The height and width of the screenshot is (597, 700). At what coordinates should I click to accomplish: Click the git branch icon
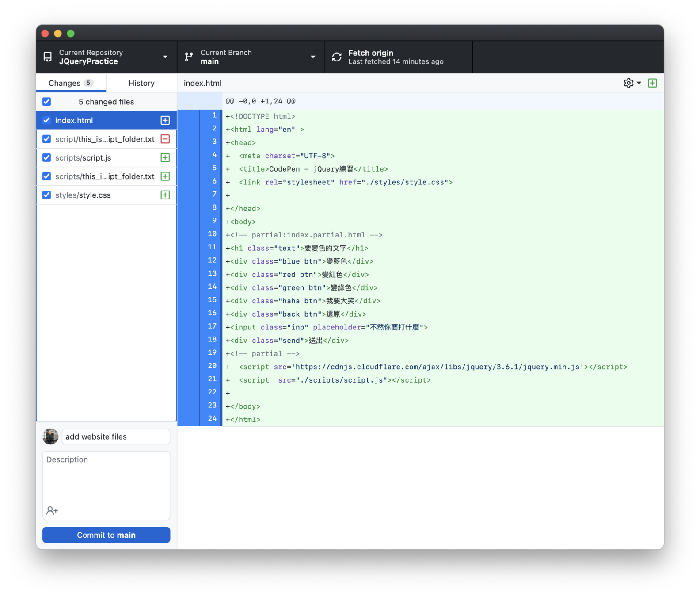[189, 57]
